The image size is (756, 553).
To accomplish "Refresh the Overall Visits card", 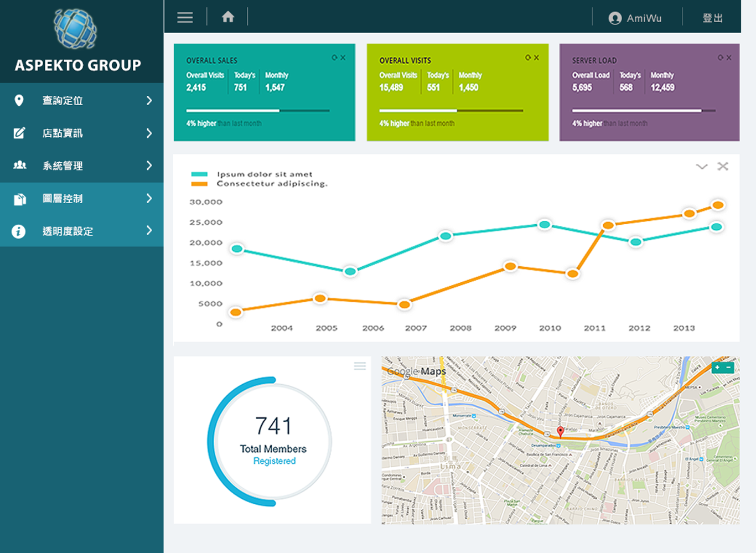I will (527, 58).
